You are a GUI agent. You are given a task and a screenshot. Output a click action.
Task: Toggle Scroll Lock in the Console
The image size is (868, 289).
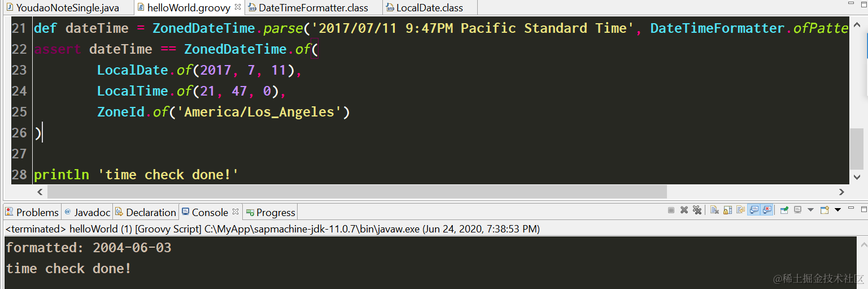pos(727,210)
